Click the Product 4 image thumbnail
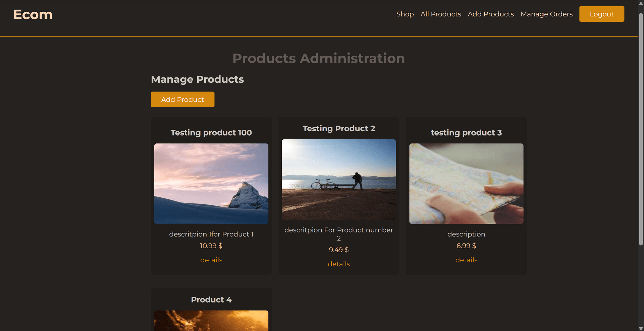The width and height of the screenshot is (644, 331). (211, 321)
